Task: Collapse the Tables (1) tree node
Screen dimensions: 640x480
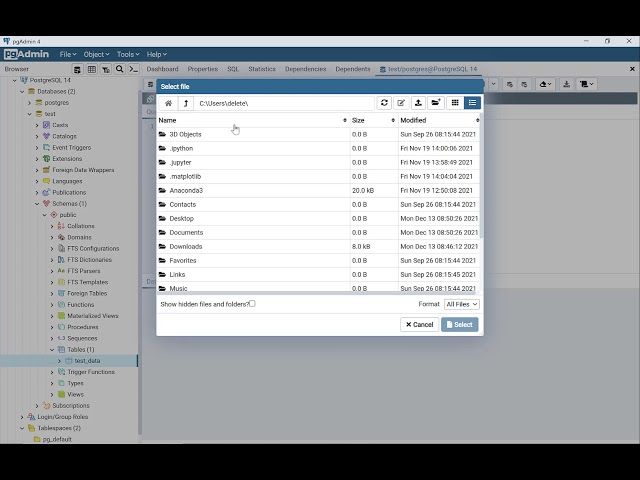Action: coord(52,350)
